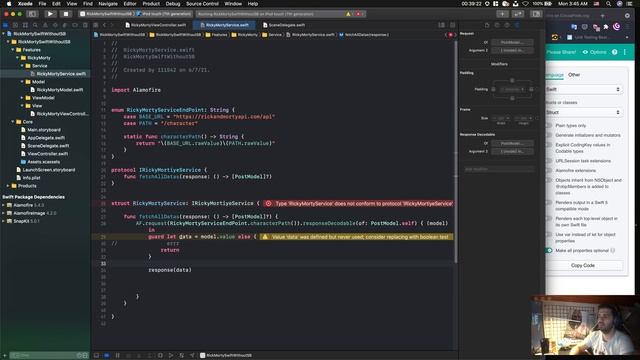The image size is (640, 360).
Task: Open the symbol navigator
Action: click(25, 25)
